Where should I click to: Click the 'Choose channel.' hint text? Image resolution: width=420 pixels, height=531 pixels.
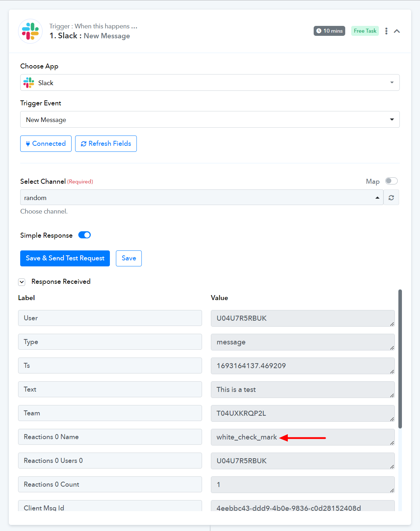click(x=44, y=211)
